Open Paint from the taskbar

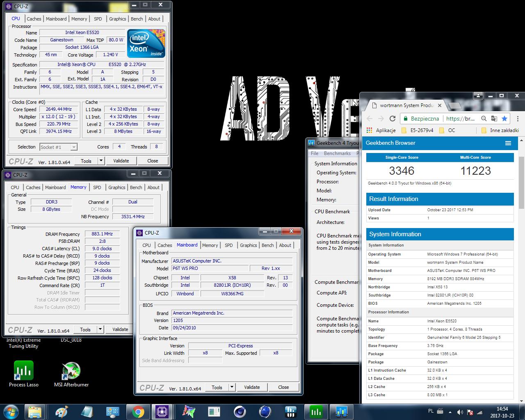62,412
